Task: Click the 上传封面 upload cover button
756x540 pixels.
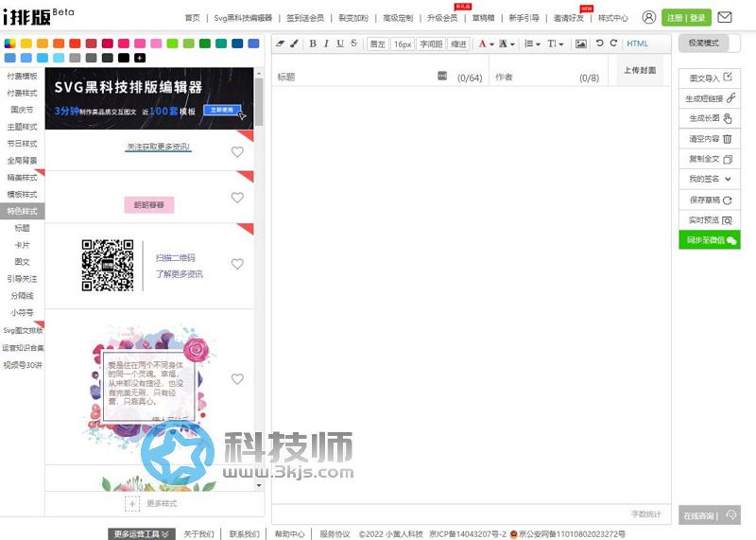Action: pyautogui.click(x=640, y=71)
